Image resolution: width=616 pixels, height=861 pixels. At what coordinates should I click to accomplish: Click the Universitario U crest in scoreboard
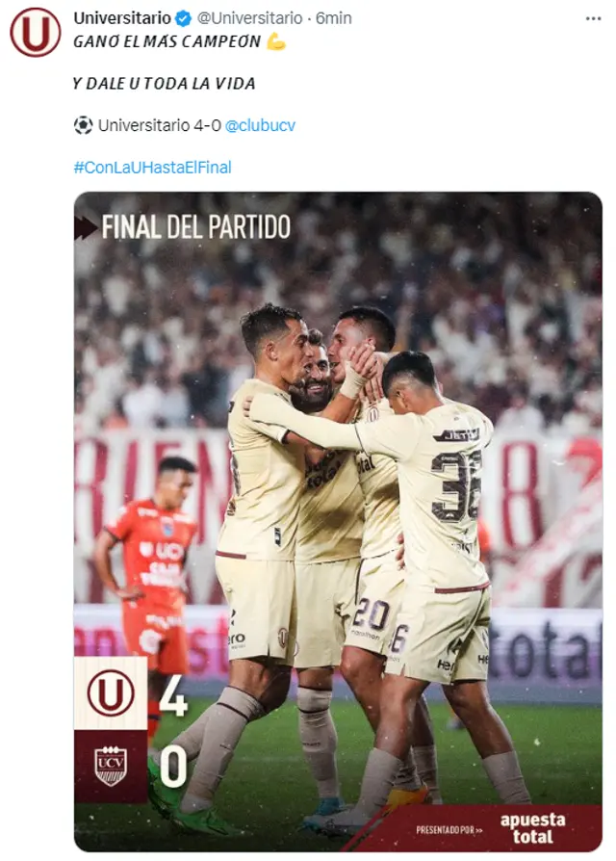(x=111, y=693)
